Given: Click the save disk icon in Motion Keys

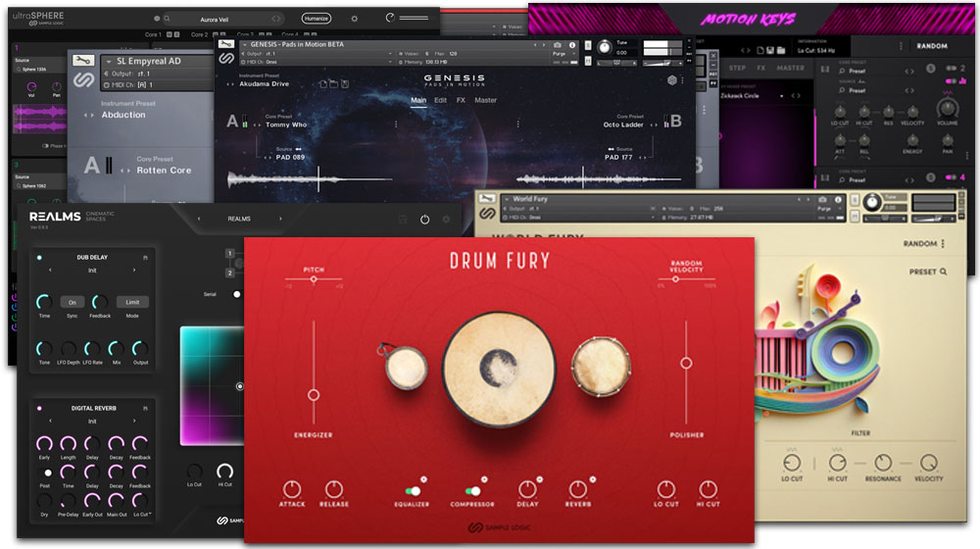Looking at the screenshot, I should click(x=770, y=50).
